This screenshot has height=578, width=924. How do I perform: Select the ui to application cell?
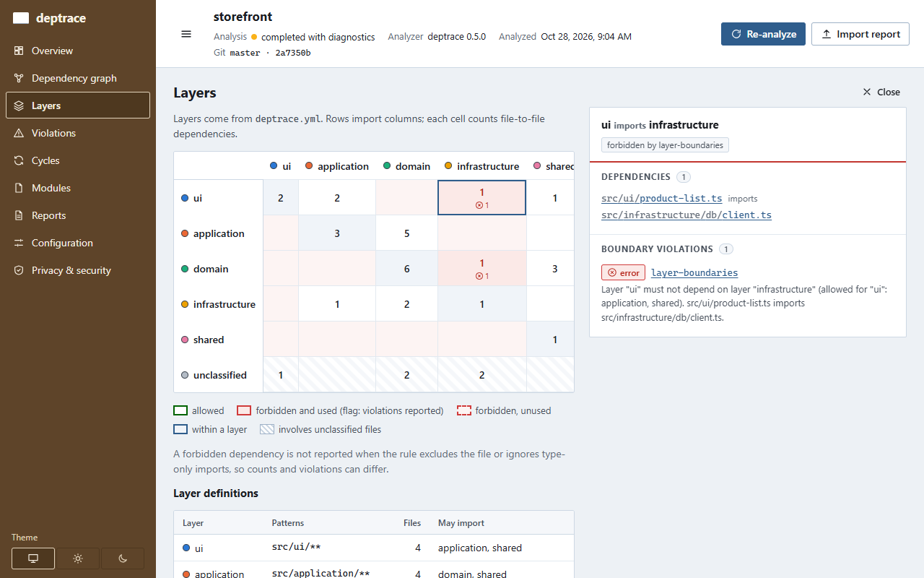(337, 197)
